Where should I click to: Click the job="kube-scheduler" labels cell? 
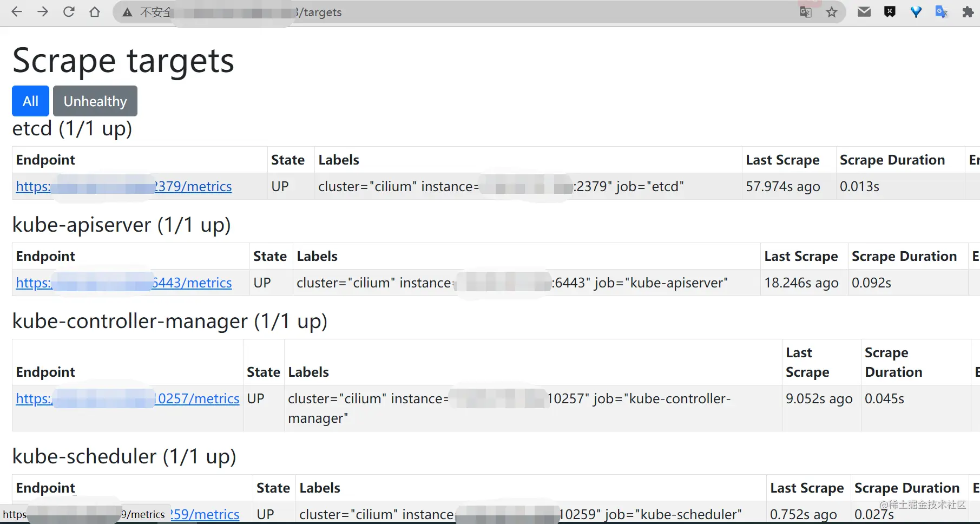point(531,513)
